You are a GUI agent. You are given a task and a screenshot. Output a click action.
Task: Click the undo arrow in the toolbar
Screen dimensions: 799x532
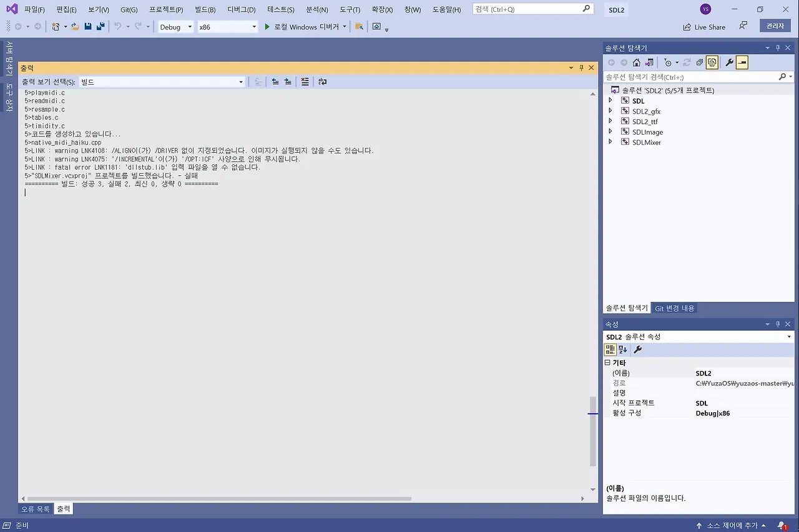(x=117, y=27)
